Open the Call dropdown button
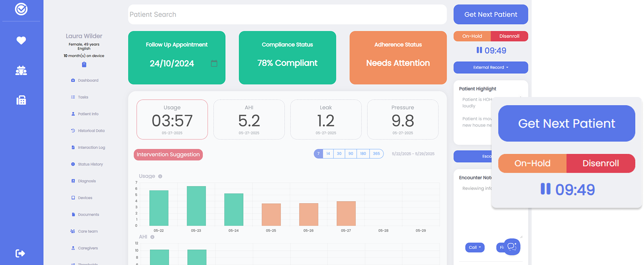 [x=475, y=247]
